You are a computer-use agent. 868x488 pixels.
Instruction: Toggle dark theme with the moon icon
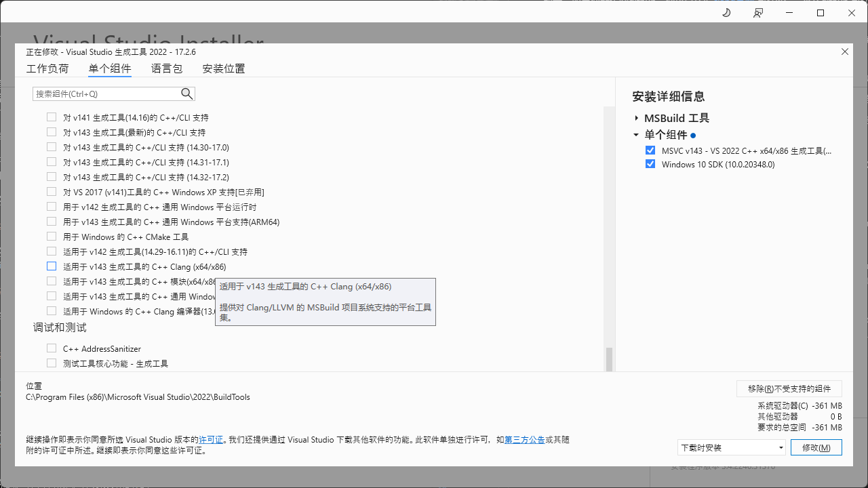[x=726, y=12]
